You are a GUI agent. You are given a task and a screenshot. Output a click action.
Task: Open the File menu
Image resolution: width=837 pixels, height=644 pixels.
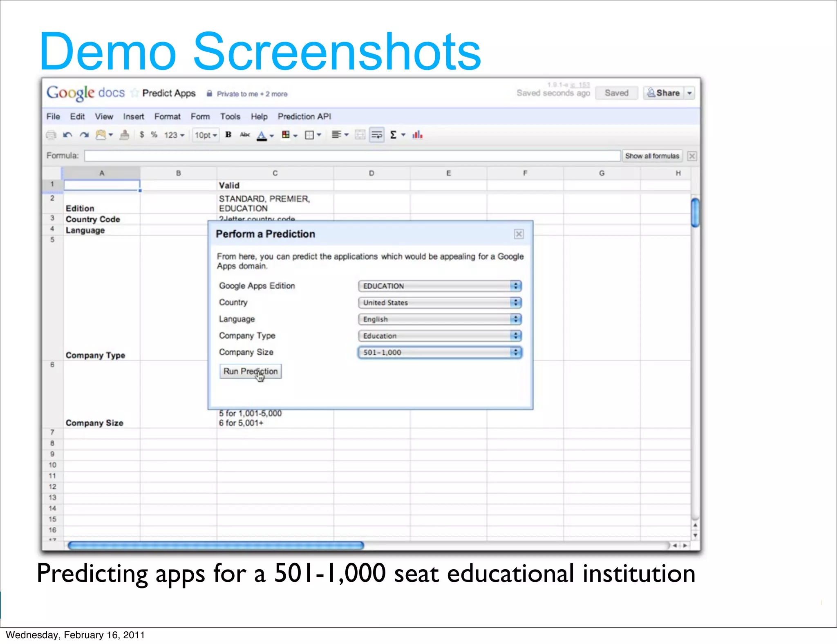(x=53, y=116)
